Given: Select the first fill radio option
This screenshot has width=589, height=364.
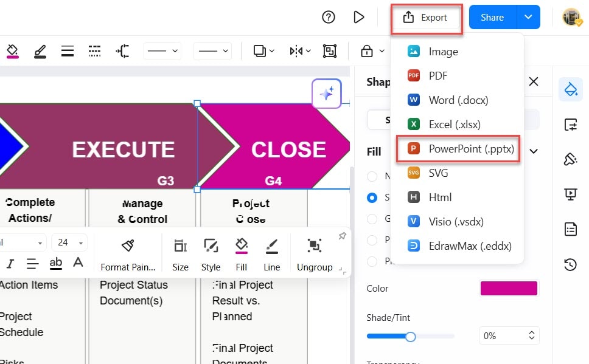Looking at the screenshot, I should [x=372, y=176].
